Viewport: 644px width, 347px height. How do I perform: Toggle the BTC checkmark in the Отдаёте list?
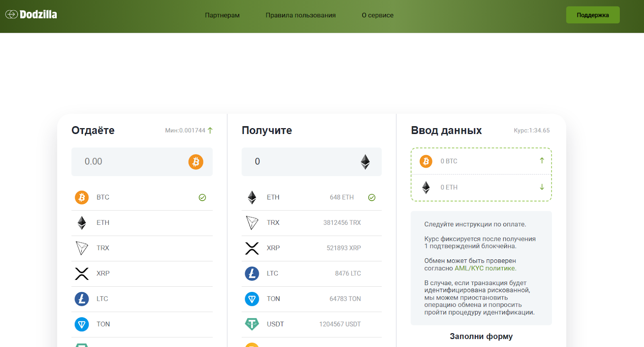(x=202, y=197)
